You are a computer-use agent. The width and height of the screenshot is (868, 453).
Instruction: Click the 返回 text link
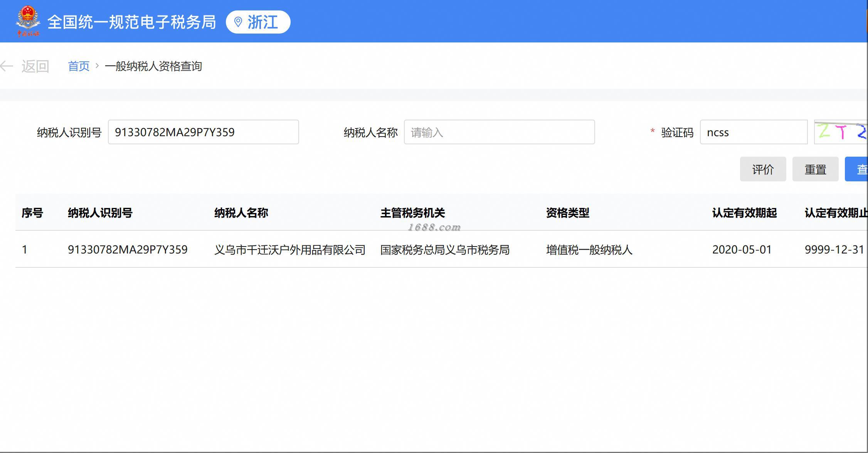35,66
